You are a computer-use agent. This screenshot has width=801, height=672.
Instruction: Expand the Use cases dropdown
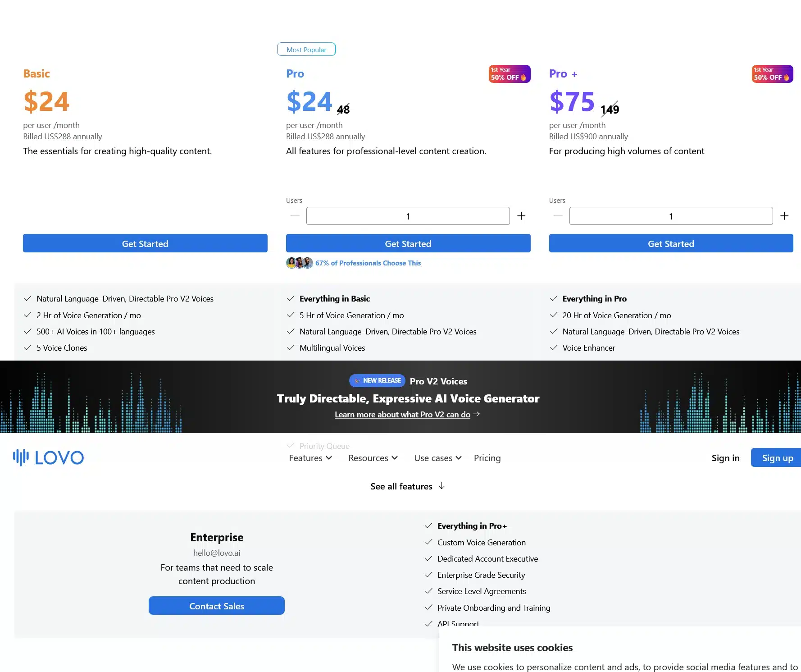pyautogui.click(x=437, y=458)
